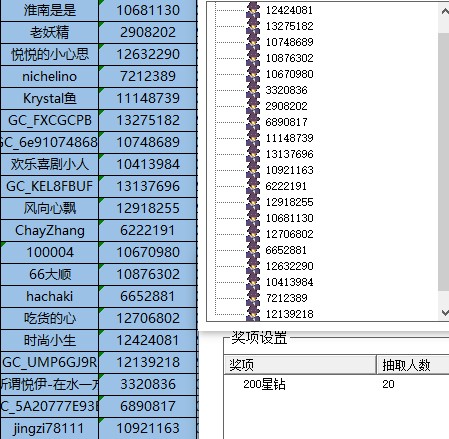
Task: Click the user icon beside 12424081
Action: [253, 10]
